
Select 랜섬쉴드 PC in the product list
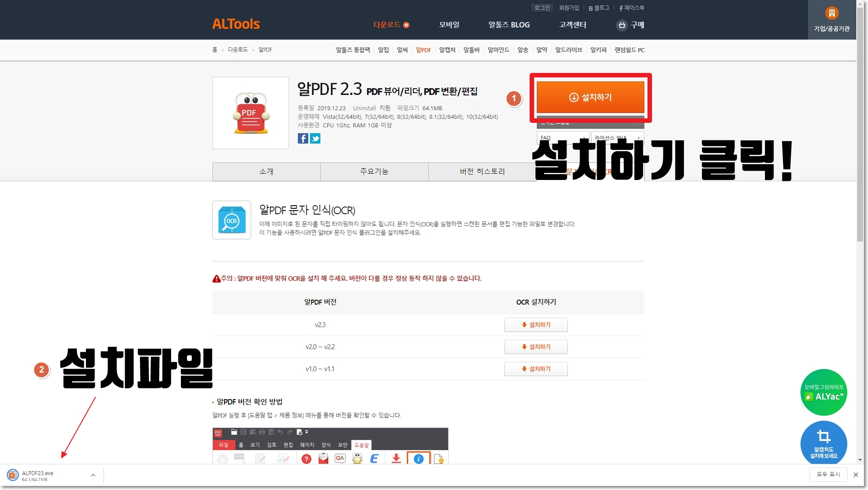coord(630,50)
